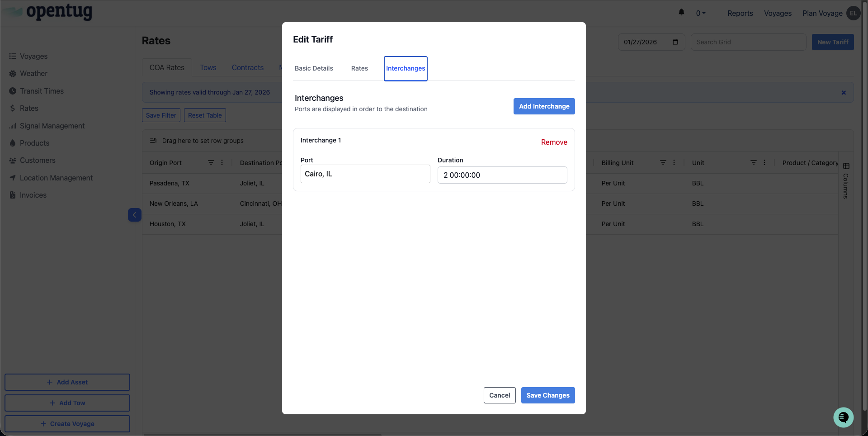
Task: Open the EL user avatar menu
Action: [853, 13]
